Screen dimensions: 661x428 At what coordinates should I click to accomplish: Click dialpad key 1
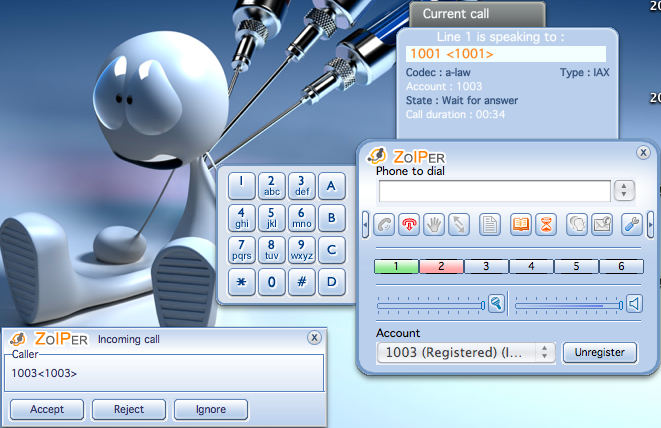click(241, 186)
